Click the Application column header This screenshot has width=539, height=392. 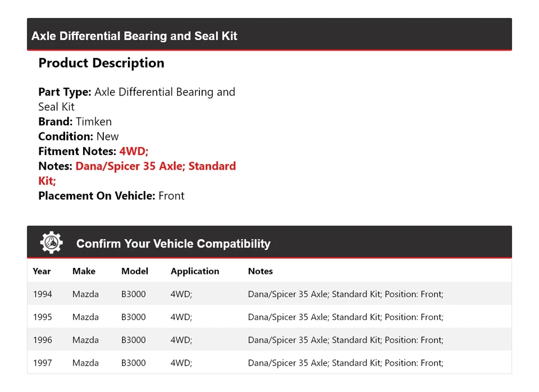195,271
